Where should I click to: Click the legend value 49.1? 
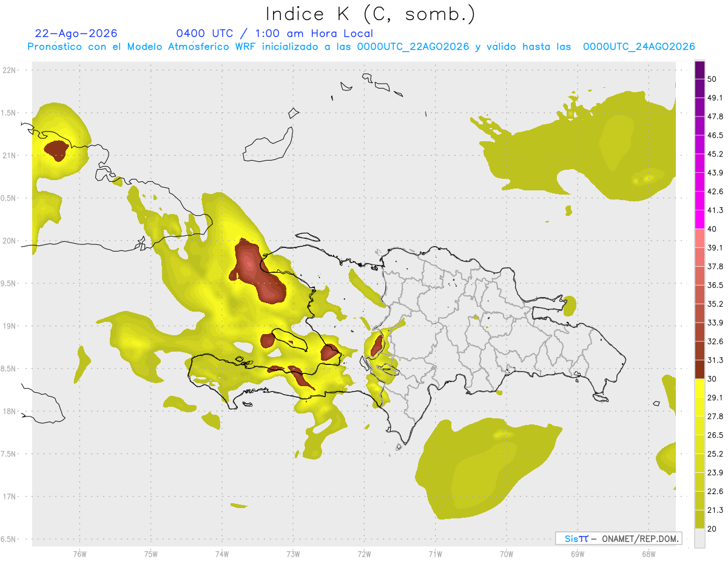(715, 98)
